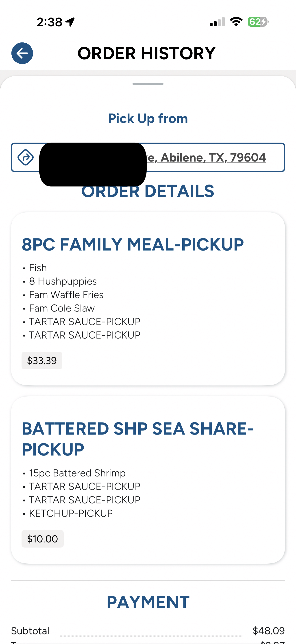This screenshot has height=644, width=296.
Task: Tap the location arrow next to the time
Action: click(70, 22)
